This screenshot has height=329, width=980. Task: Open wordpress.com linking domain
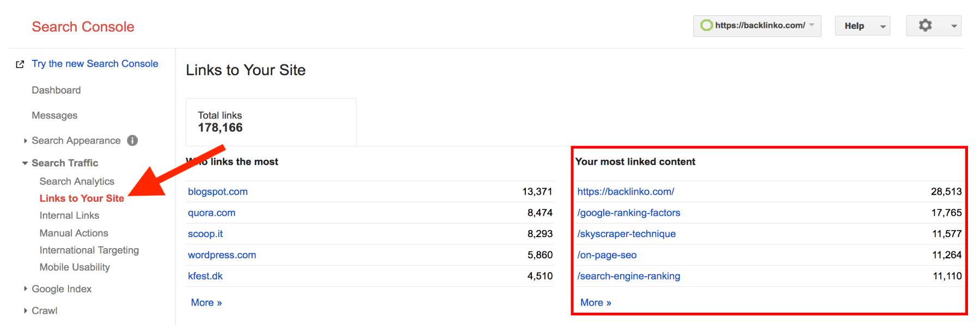[222, 255]
